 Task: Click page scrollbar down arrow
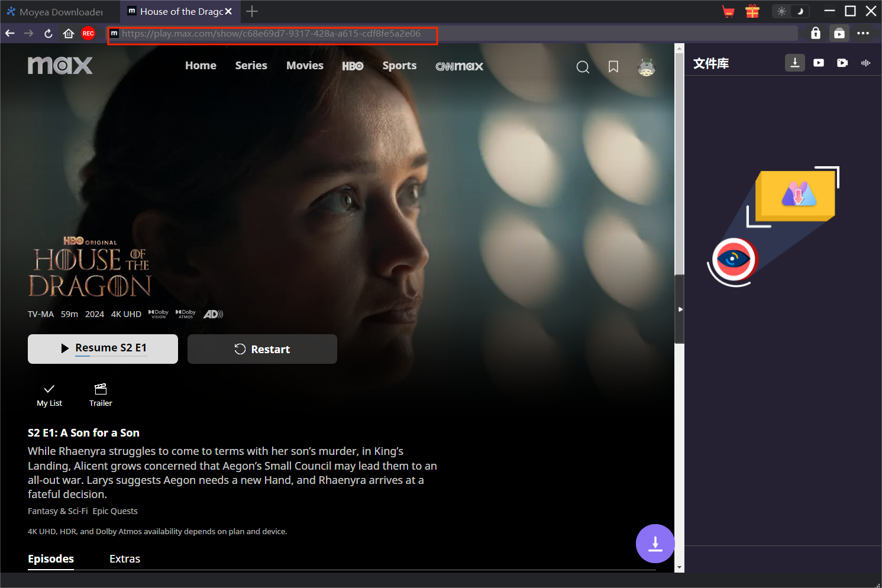tap(679, 567)
